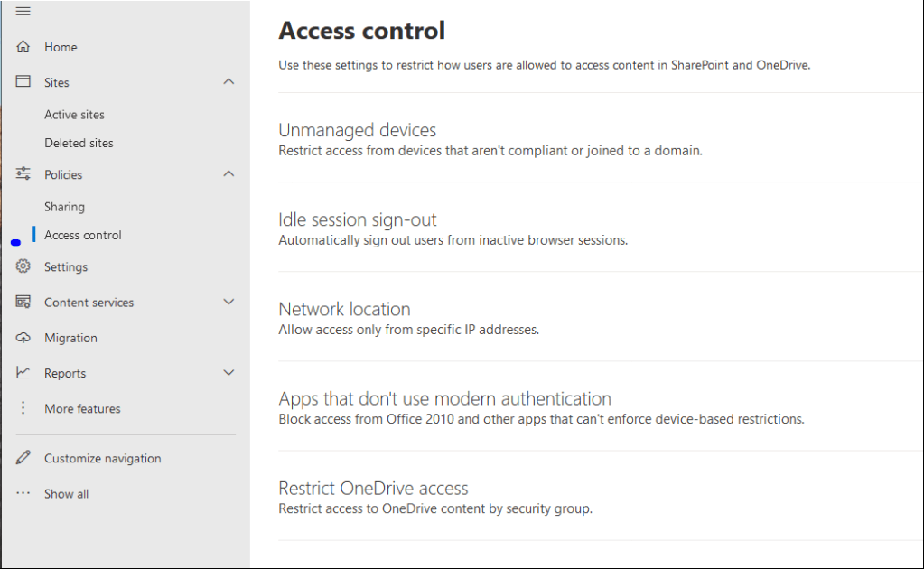Screen dimensions: 924x569
Task: Click the Customize navigation pencil icon
Action: [23, 458]
